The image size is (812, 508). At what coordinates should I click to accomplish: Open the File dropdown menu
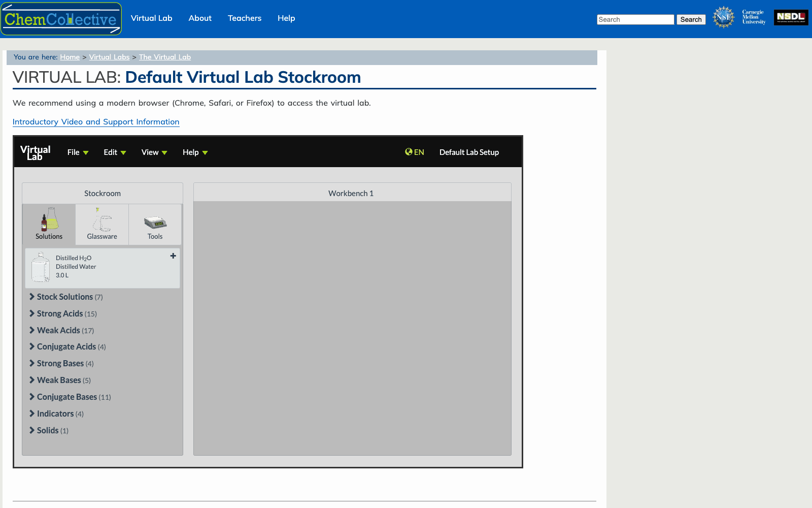point(78,152)
